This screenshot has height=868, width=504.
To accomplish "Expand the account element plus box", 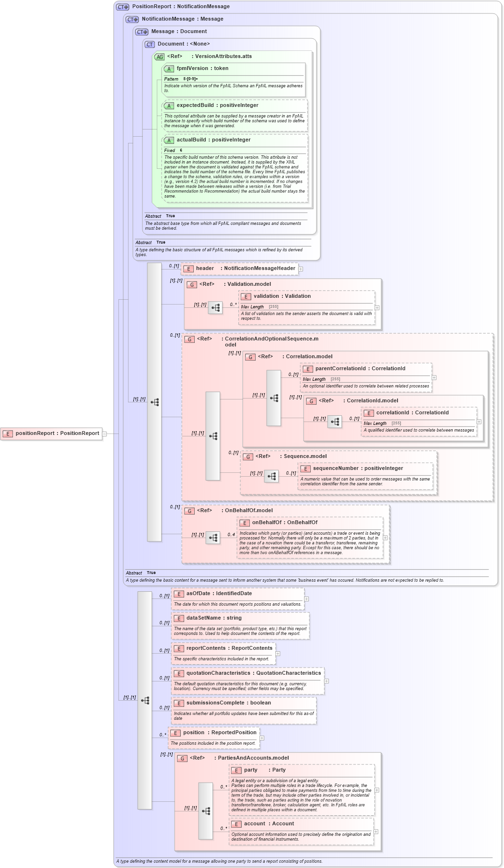I will coord(376,832).
